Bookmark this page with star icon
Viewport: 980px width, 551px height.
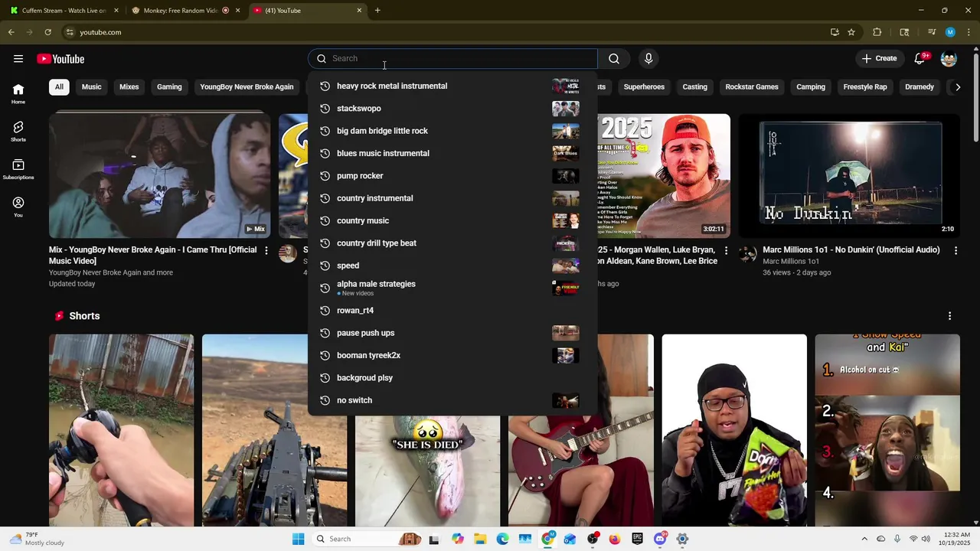pos(851,32)
